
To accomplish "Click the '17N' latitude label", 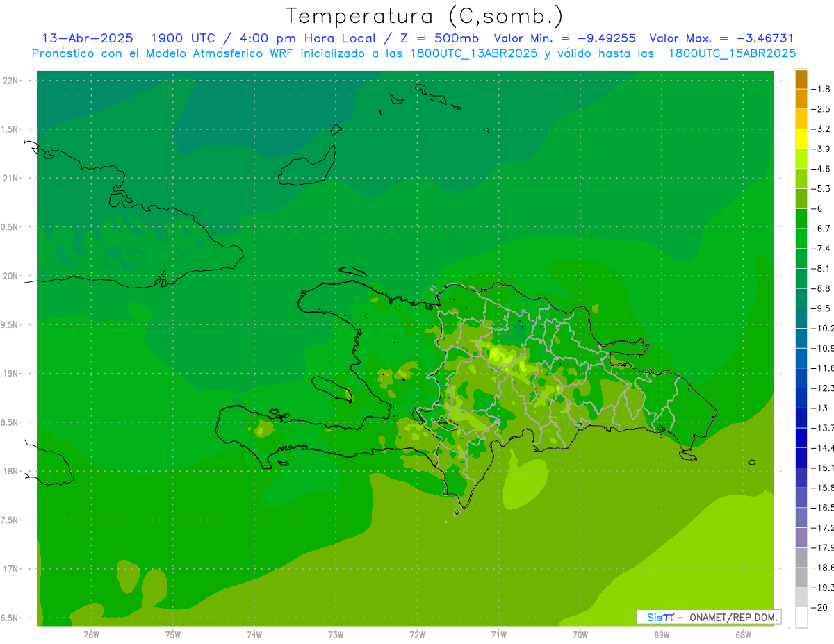I will 10,569.
